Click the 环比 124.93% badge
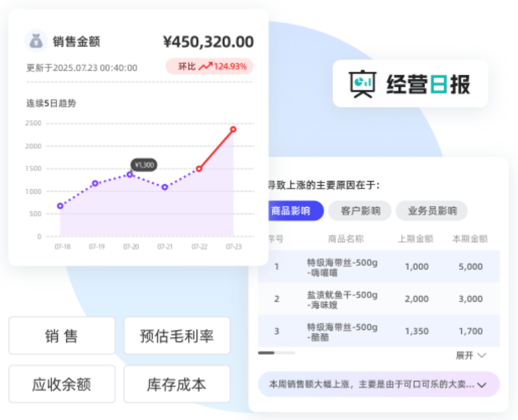The width and height of the screenshot is (518, 420). tap(209, 67)
